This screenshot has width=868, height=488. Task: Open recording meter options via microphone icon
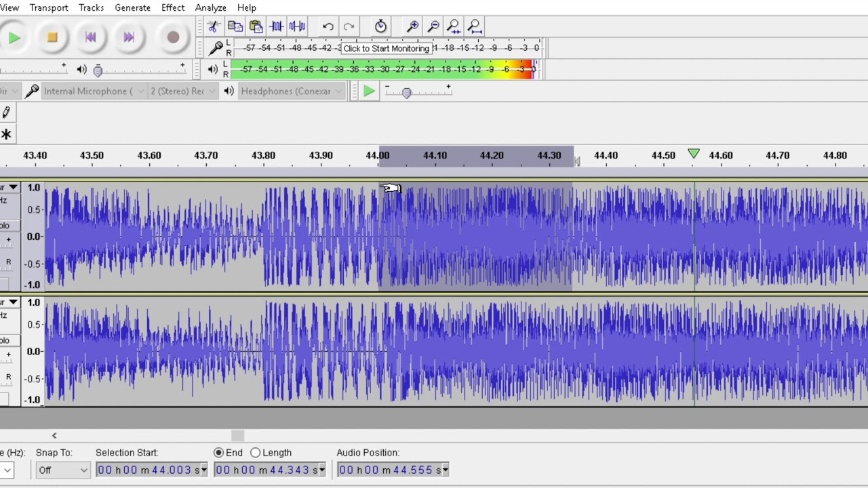point(216,48)
